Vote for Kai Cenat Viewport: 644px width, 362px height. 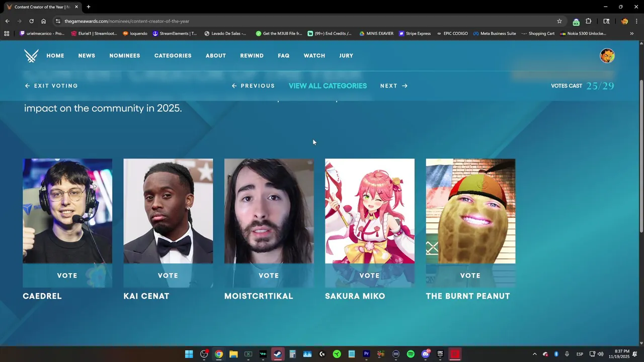(168, 276)
